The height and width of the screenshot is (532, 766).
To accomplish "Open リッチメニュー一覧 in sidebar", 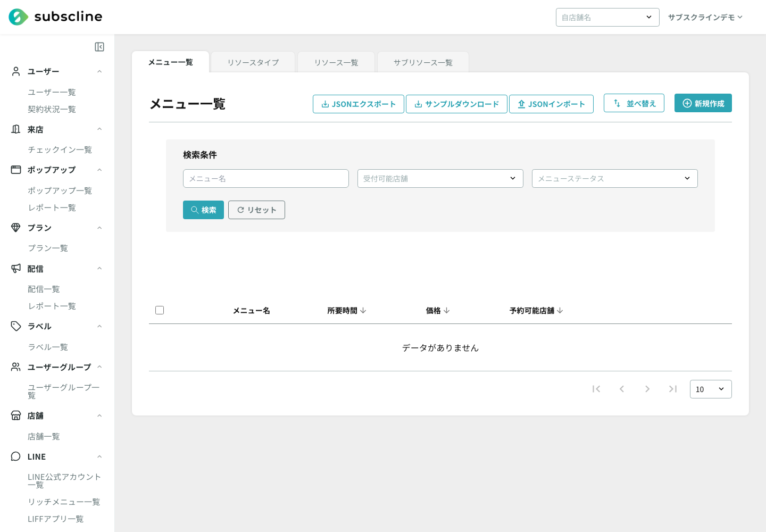I will click(64, 502).
